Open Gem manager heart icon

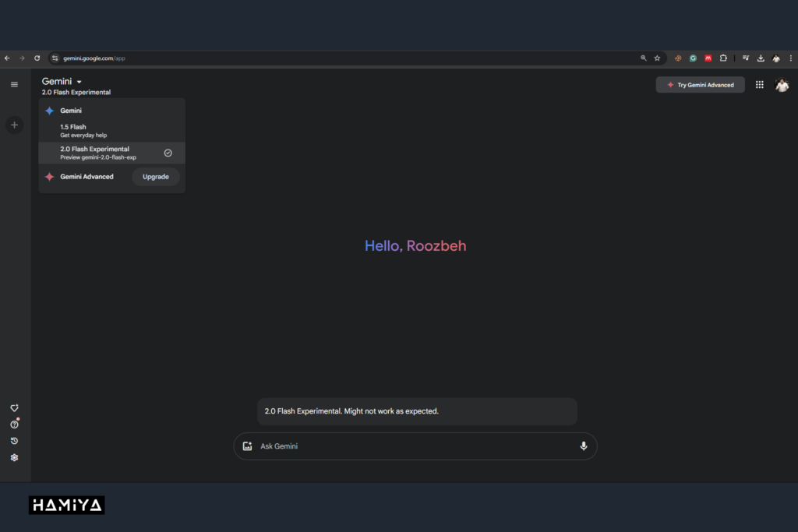pos(14,408)
